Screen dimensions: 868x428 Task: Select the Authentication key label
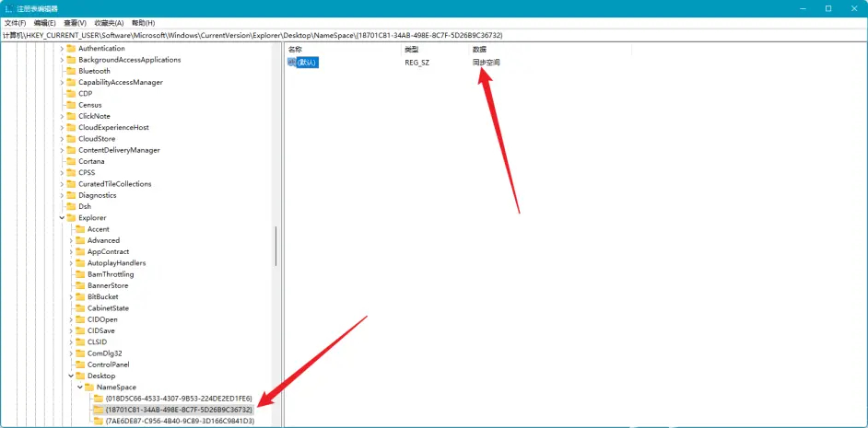101,49
